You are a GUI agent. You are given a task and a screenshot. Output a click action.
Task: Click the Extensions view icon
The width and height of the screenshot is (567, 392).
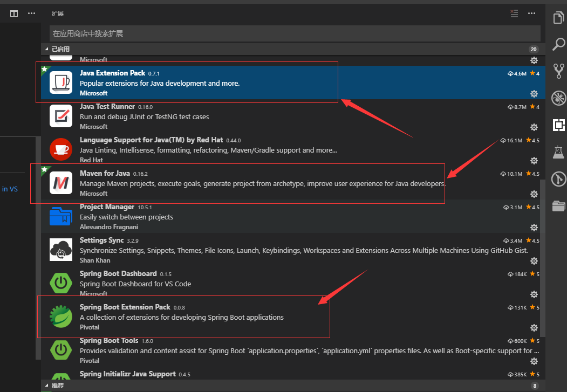[558, 125]
